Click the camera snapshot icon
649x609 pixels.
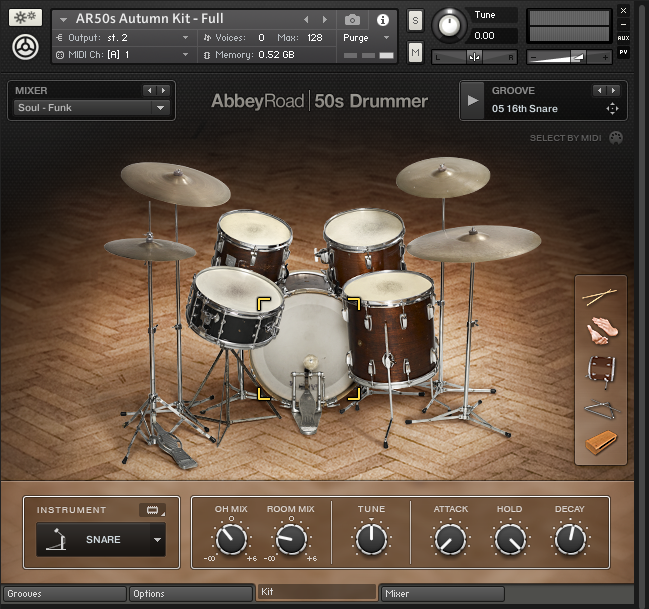352,20
